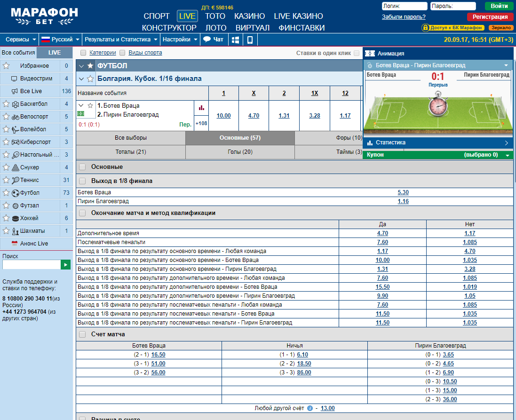Viewport: 516px width, 420px height.
Task: Click the Марафон Бет logo
Action: pyautogui.click(x=44, y=16)
